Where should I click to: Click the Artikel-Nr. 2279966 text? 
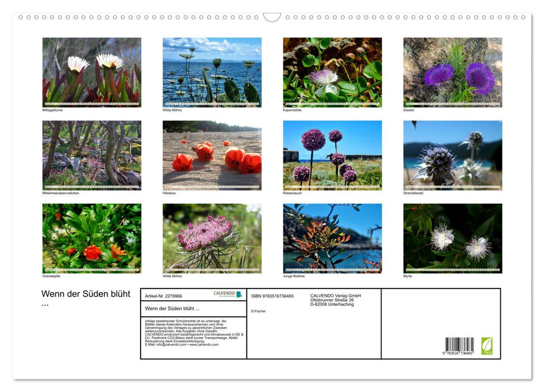[164, 296]
